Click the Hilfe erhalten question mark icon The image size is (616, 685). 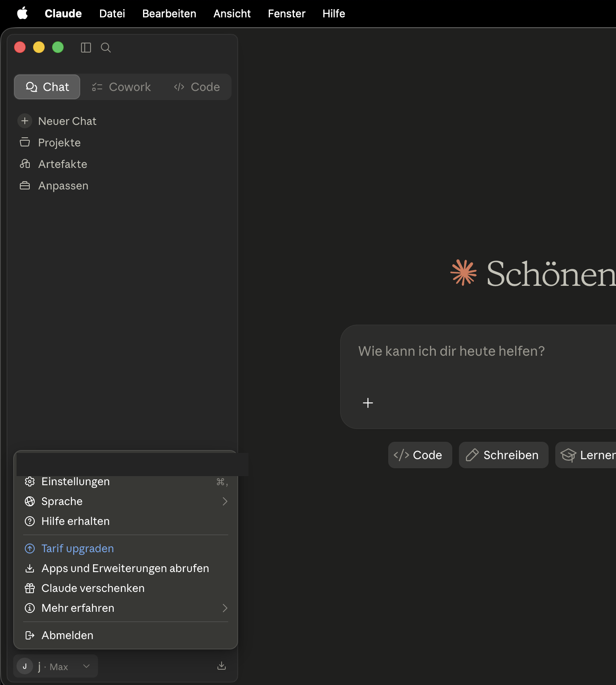tap(30, 521)
